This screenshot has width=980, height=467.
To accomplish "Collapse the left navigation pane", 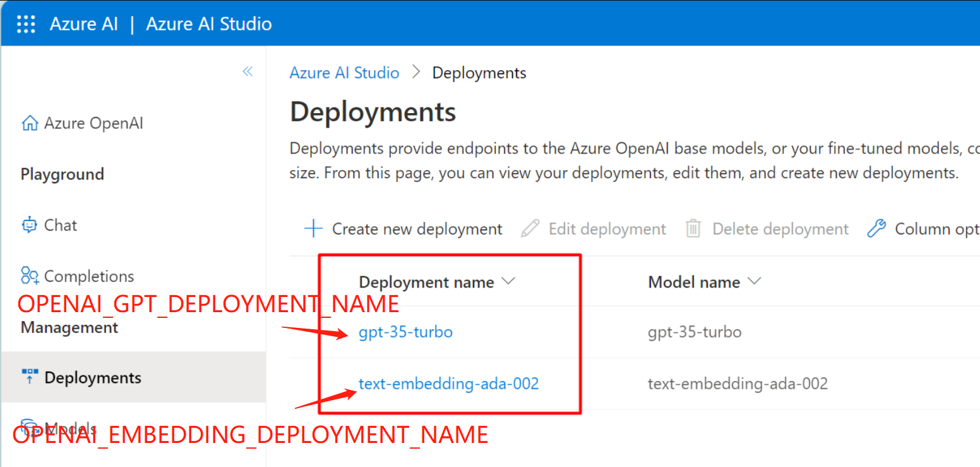I will (248, 71).
